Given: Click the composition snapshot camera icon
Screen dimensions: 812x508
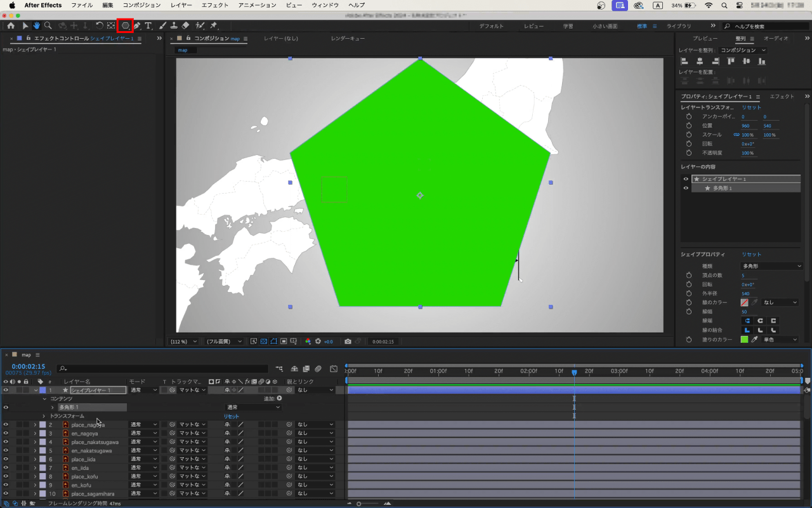Looking at the screenshot, I should pyautogui.click(x=348, y=342).
